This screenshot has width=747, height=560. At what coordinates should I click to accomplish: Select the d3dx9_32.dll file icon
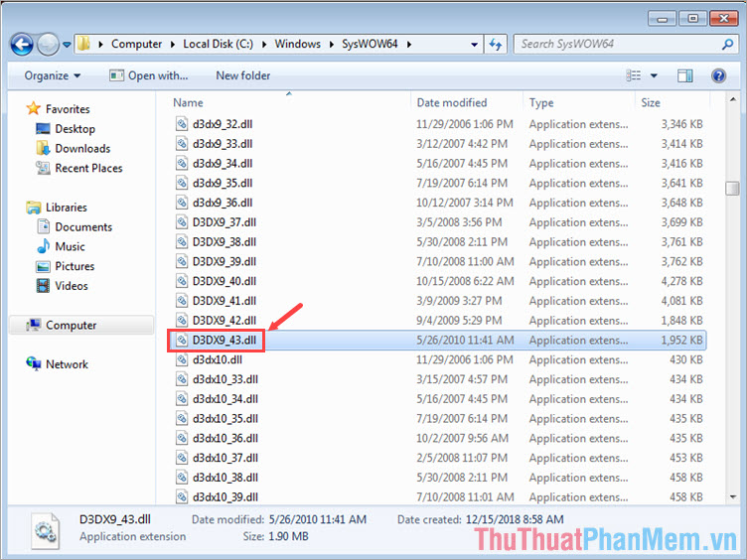[x=182, y=124]
